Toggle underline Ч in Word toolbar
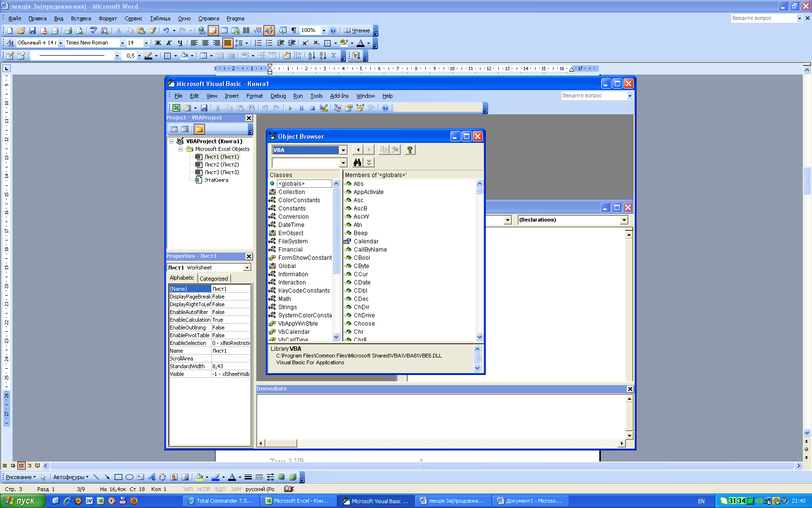812x508 pixels. click(x=180, y=43)
